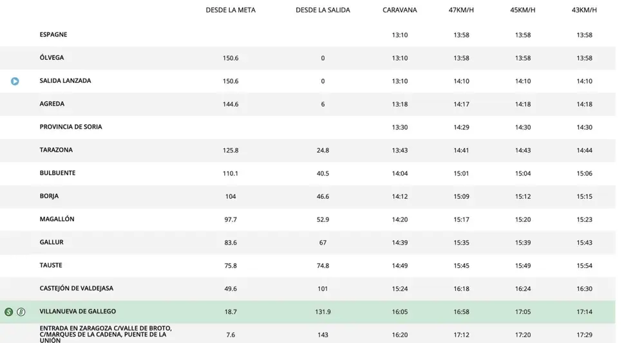Viewport: 644px width, 343px height.
Task: Select the TARAZONA row name
Action: click(x=56, y=150)
